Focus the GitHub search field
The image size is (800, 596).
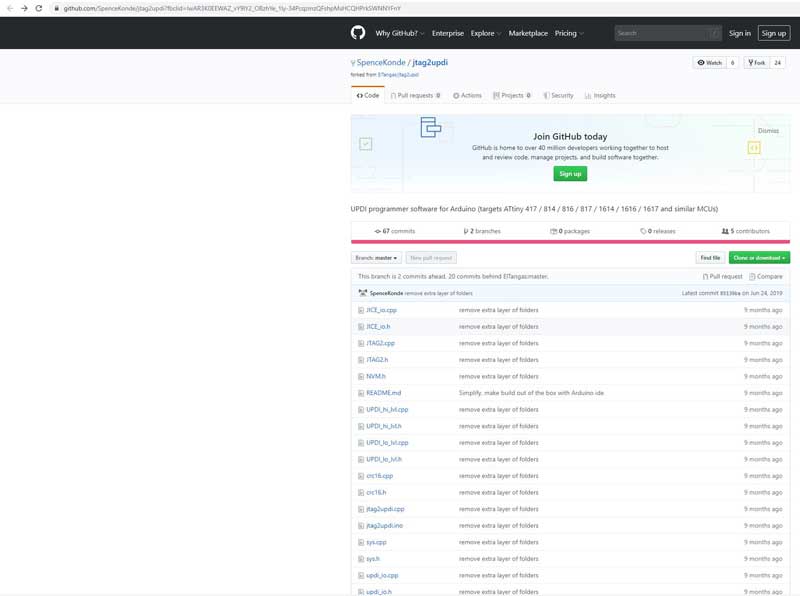coord(668,33)
